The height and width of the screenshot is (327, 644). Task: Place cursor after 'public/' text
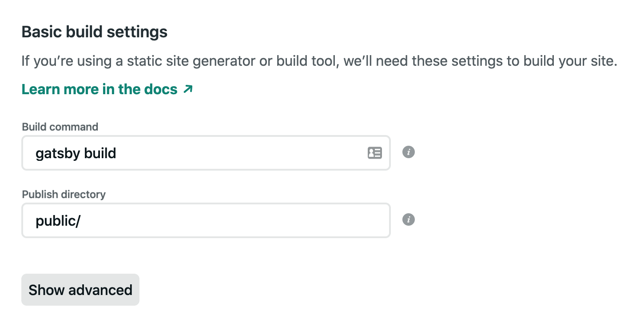pyautogui.click(x=81, y=221)
